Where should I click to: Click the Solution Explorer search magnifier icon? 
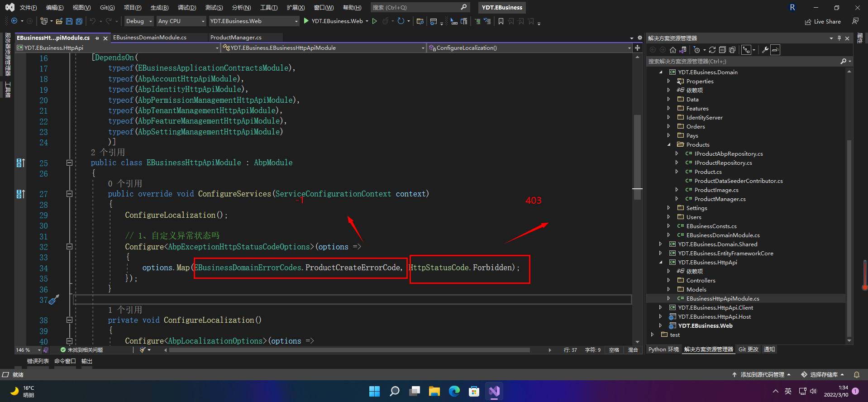(x=844, y=61)
